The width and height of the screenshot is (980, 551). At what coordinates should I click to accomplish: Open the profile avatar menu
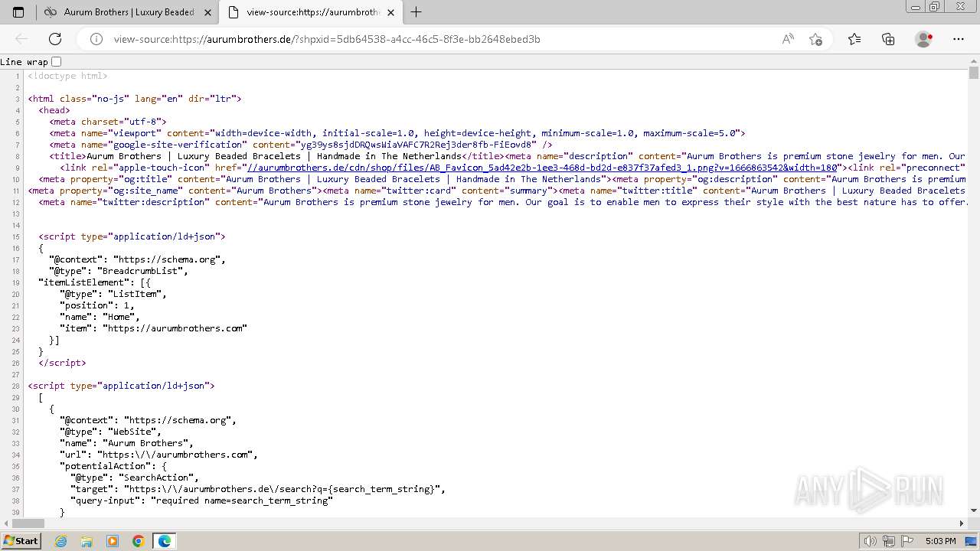pyautogui.click(x=924, y=39)
